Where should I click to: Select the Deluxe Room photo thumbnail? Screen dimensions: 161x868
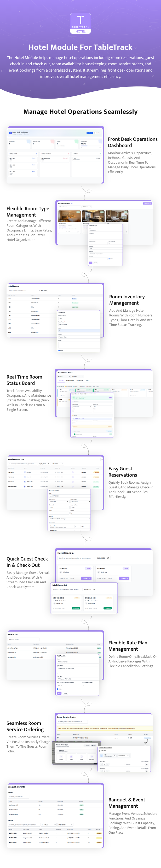(x=93, y=216)
